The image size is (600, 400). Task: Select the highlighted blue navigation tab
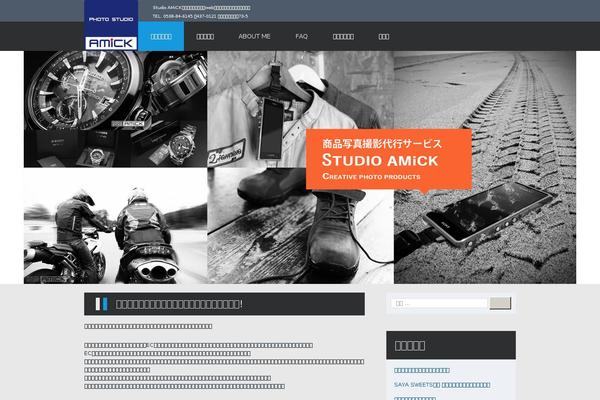pos(161,36)
